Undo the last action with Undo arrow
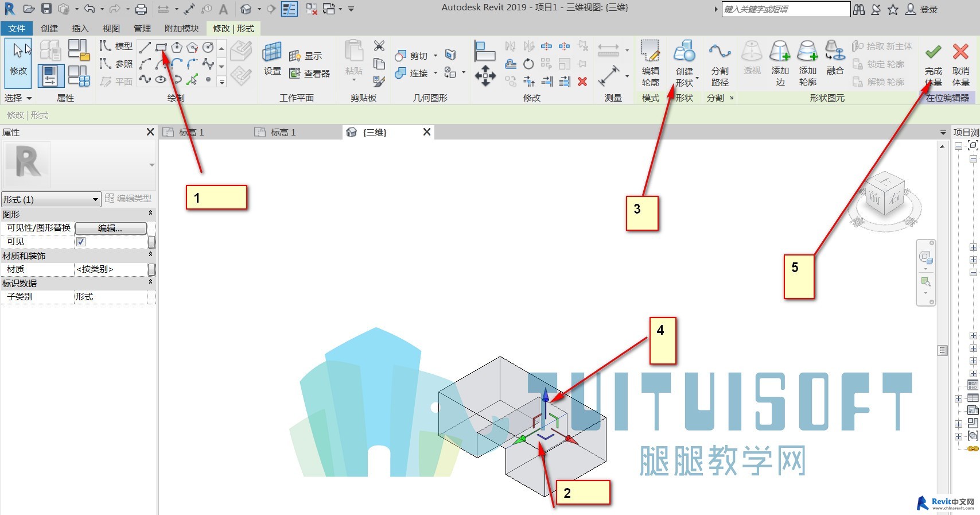Viewport: 980px width, 515px height. coord(89,9)
